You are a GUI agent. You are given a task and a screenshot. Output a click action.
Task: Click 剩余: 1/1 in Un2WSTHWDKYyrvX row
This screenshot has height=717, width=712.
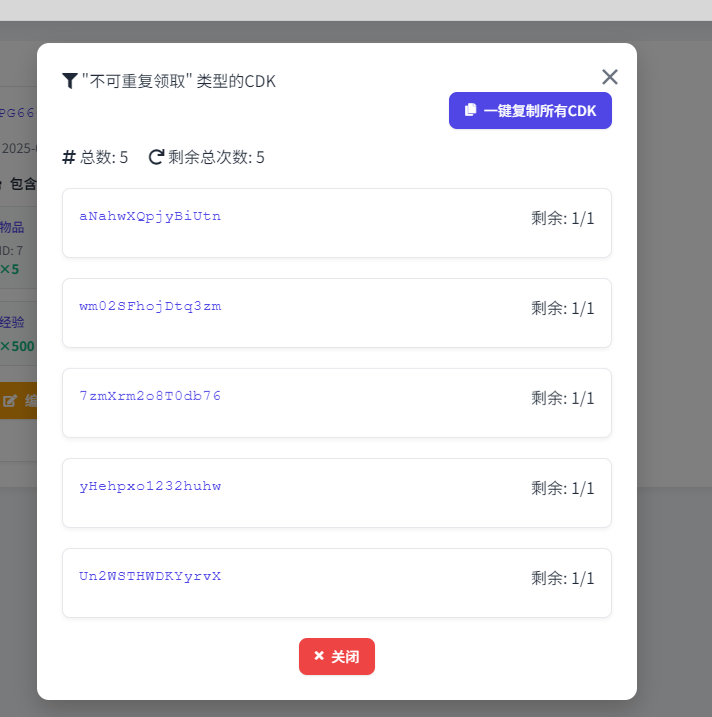click(562, 579)
